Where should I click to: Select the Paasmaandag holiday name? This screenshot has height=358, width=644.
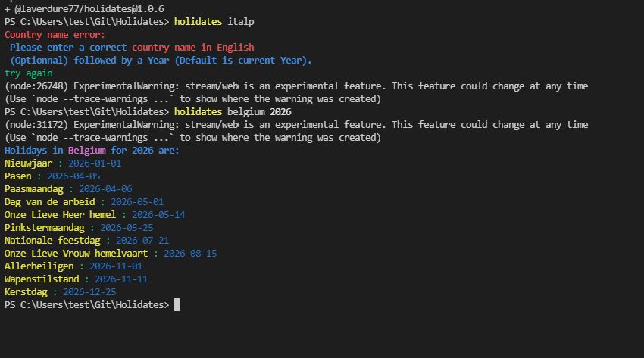[34, 189]
